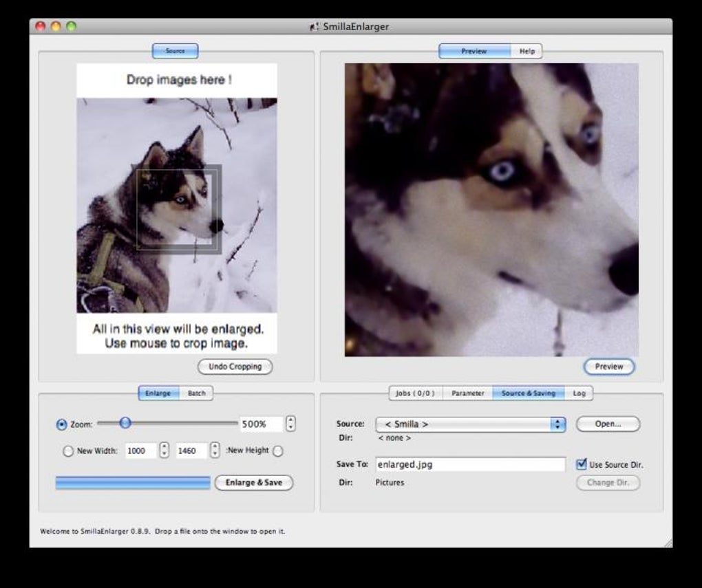
Task: Select the Zoom radio button
Action: pos(61,425)
